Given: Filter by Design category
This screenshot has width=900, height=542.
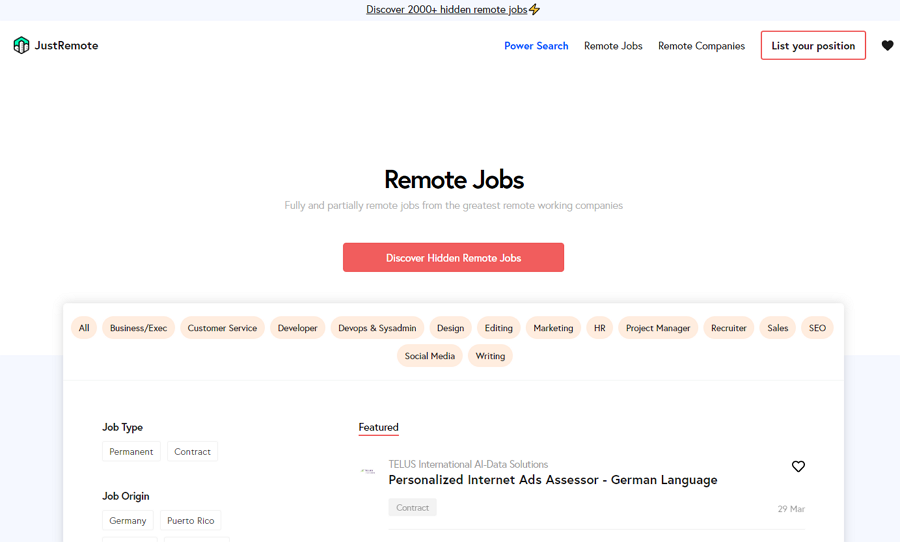Looking at the screenshot, I should [450, 328].
